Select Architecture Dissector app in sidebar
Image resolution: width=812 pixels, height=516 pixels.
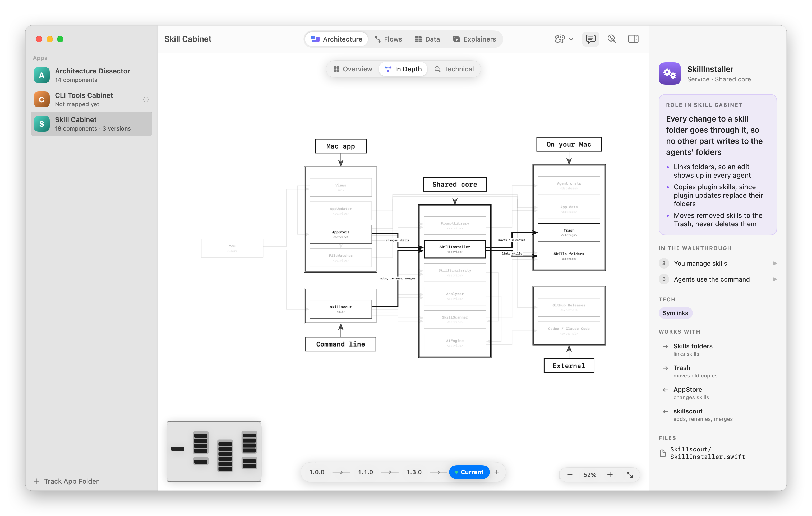[x=91, y=75]
